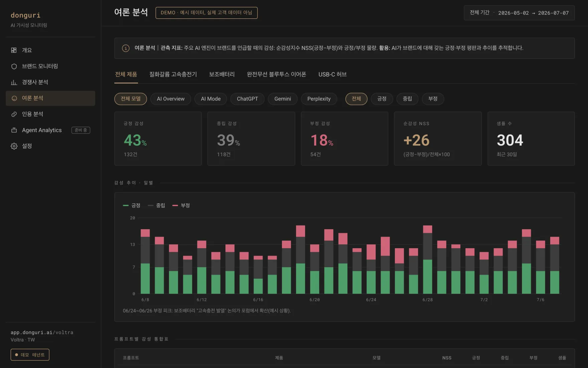Switch to 질화갈륨 고속충전기 tab
Image resolution: width=588 pixels, height=368 pixels.
173,74
